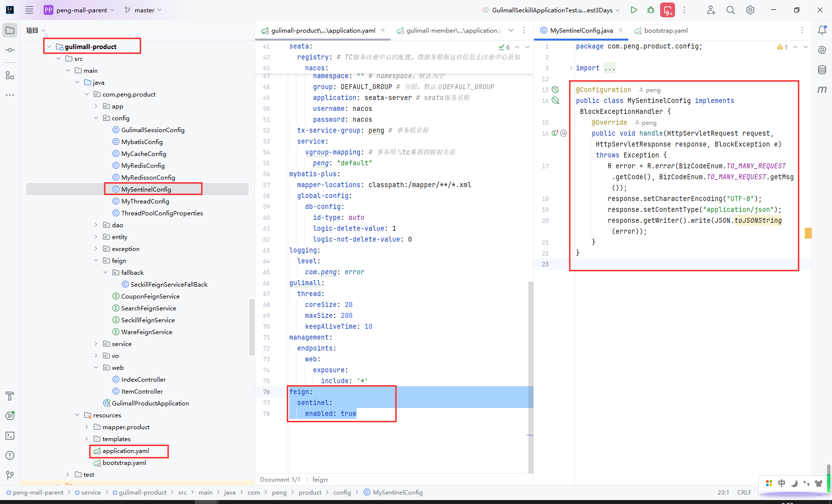Image resolution: width=832 pixels, height=504 pixels.
Task: Click feign: breadcrumb below YAML editor
Action: point(320,479)
